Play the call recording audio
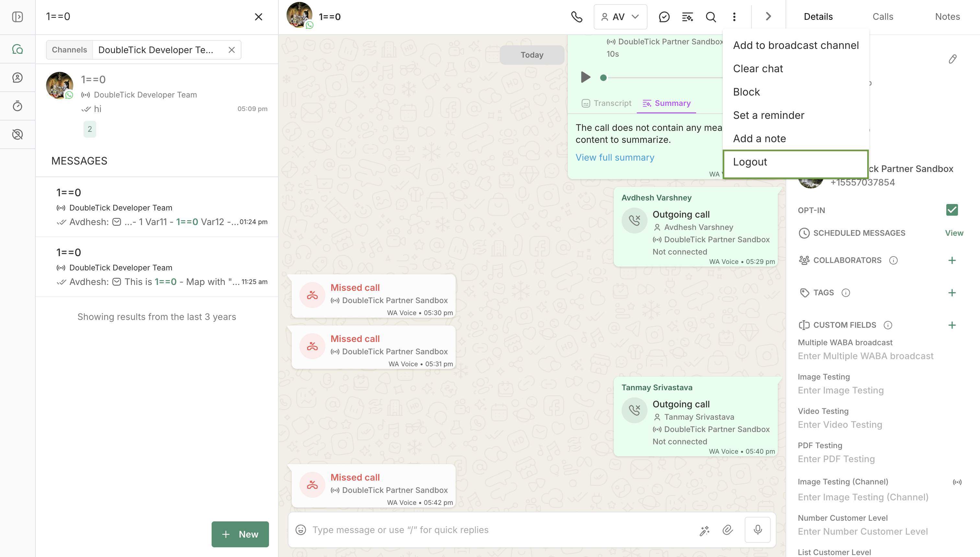This screenshot has height=557, width=980. pos(585,77)
